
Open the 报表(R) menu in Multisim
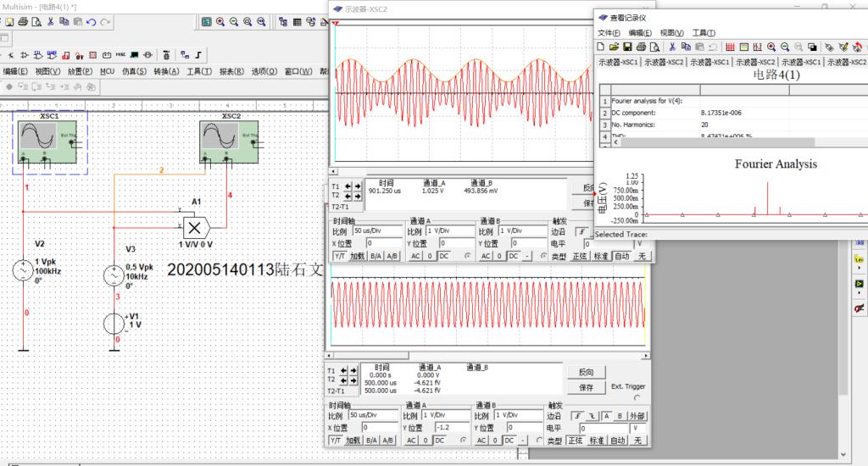pyautogui.click(x=231, y=71)
